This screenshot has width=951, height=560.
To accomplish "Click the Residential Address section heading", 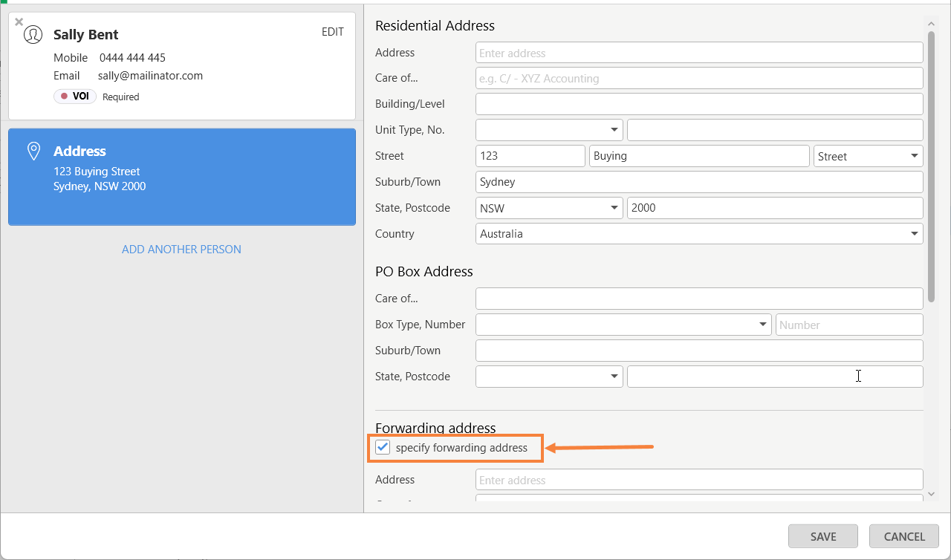I will coord(435,25).
